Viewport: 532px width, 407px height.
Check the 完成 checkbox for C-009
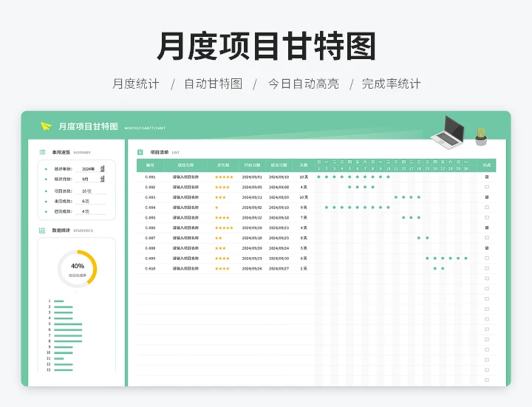[487, 259]
